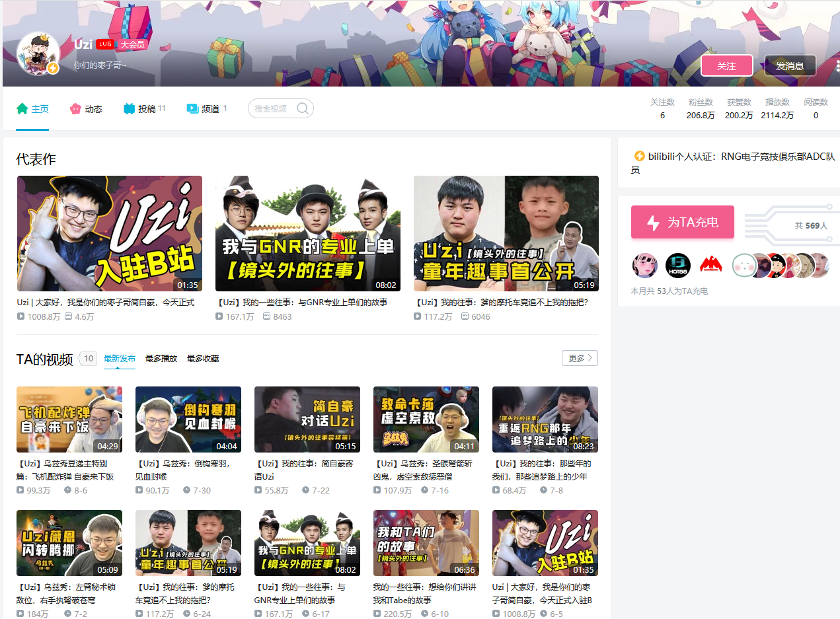Select the 最多播放 sort tab
This screenshot has width=840, height=619.
[161, 359]
